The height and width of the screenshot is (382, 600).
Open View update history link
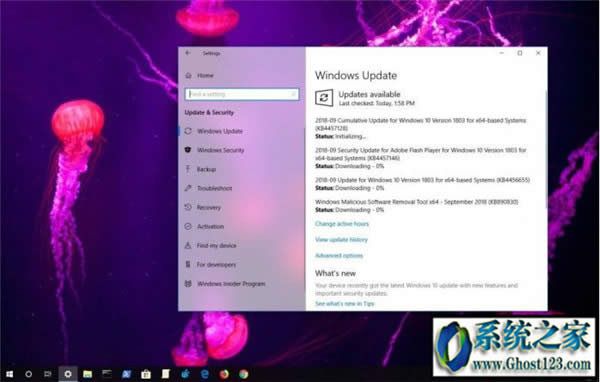[x=341, y=240]
